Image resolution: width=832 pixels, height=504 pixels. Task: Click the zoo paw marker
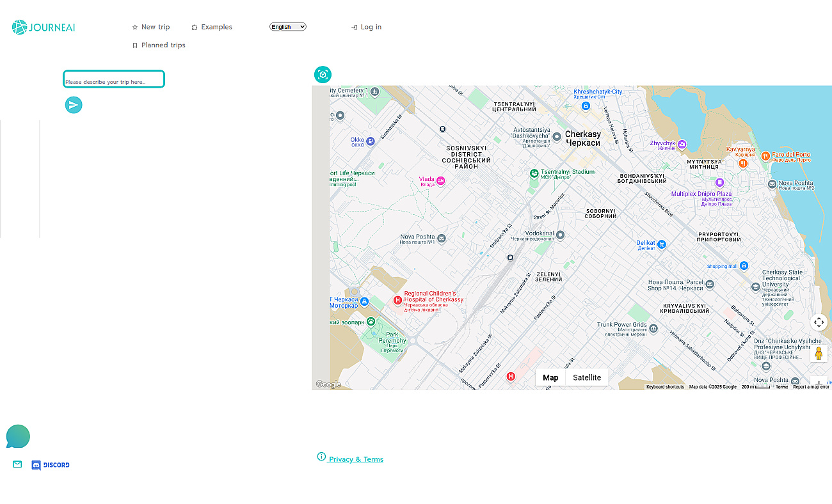click(x=371, y=322)
